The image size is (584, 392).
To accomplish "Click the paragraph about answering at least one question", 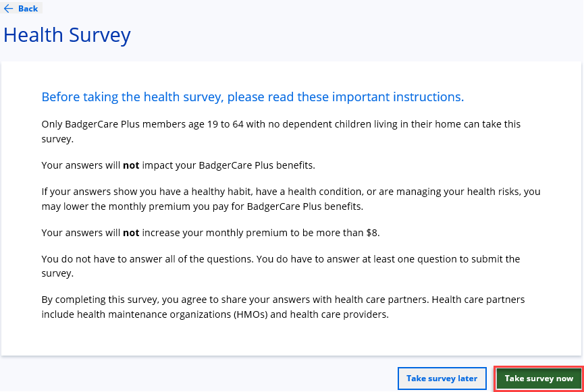I will 280,266.
